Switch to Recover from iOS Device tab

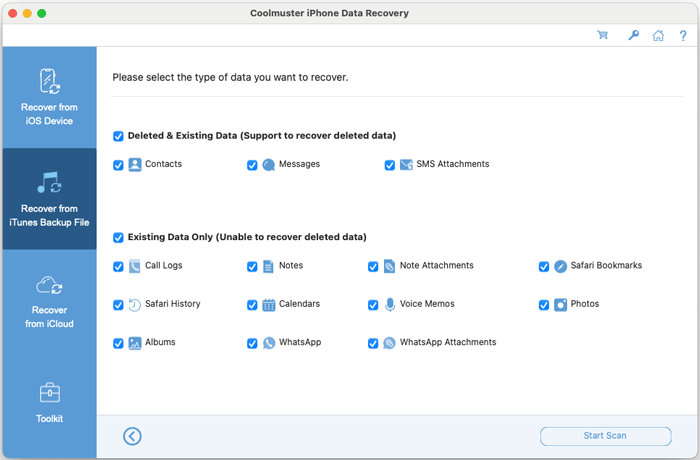pos(49,97)
